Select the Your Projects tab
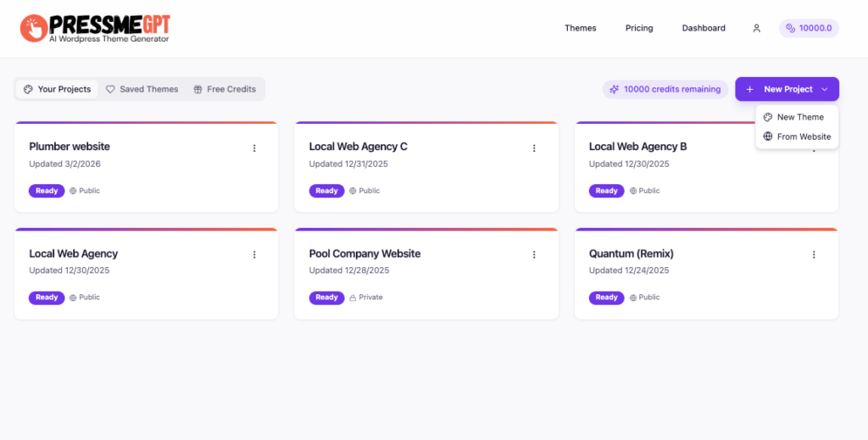The width and height of the screenshot is (868, 440). tap(57, 89)
